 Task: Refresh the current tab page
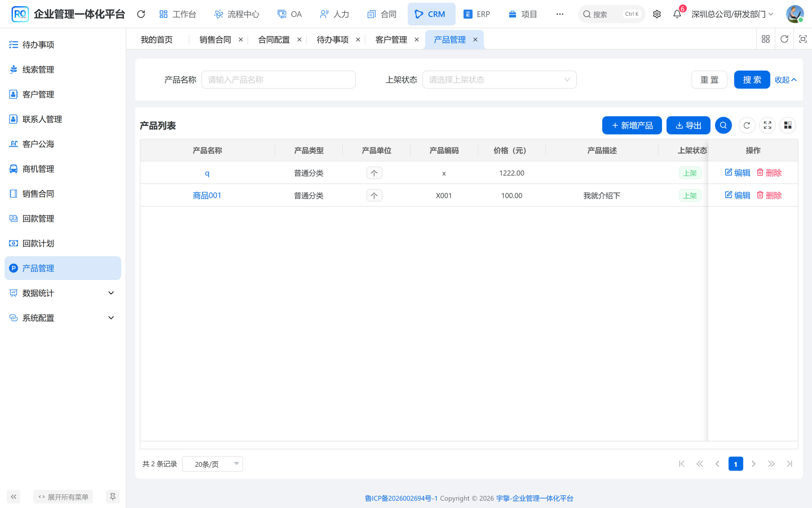click(x=784, y=39)
